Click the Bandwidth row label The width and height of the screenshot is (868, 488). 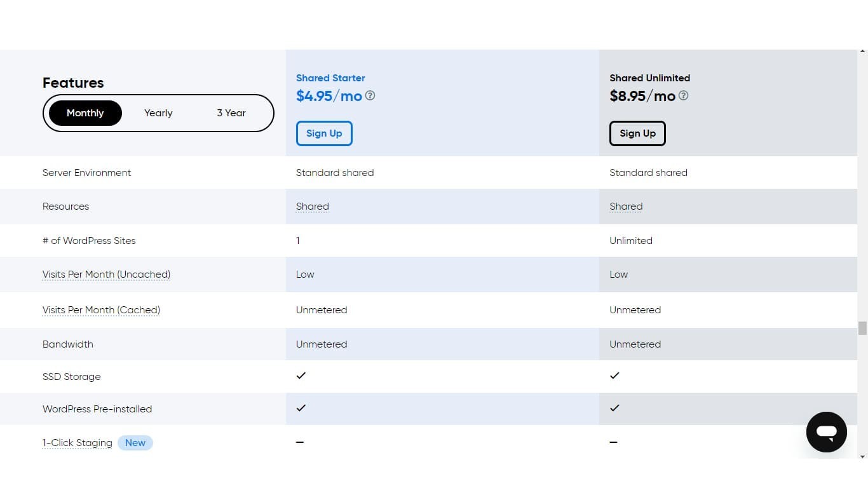pyautogui.click(x=68, y=344)
